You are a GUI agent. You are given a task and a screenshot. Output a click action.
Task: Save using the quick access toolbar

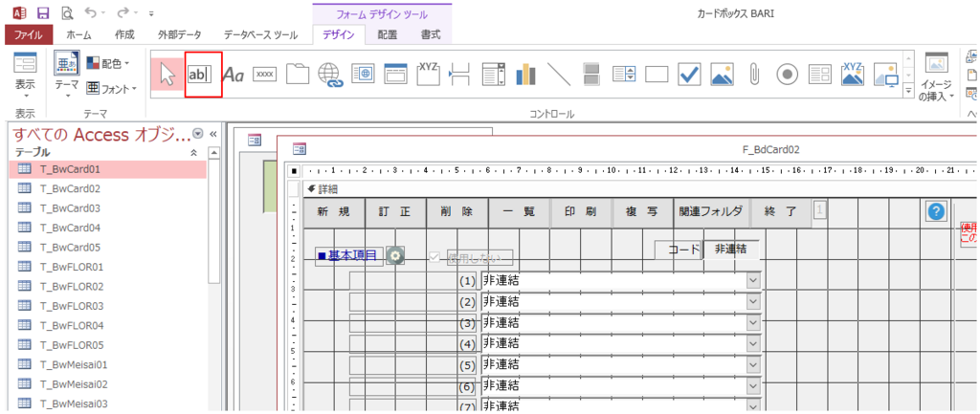pyautogui.click(x=43, y=12)
